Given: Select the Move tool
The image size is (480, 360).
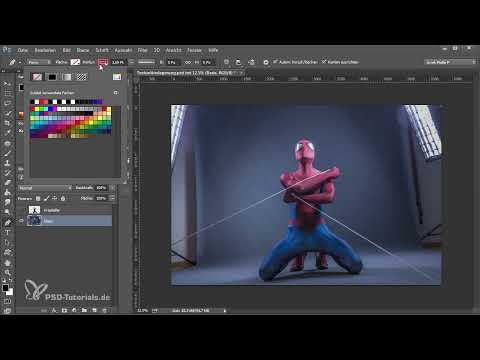Looking at the screenshot, I should coord(7,83).
